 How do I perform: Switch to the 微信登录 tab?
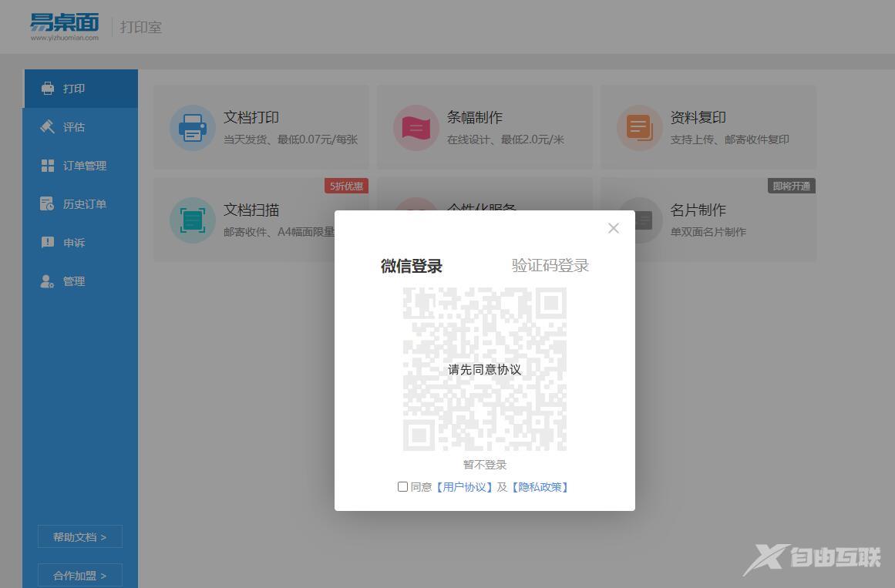pyautogui.click(x=412, y=266)
